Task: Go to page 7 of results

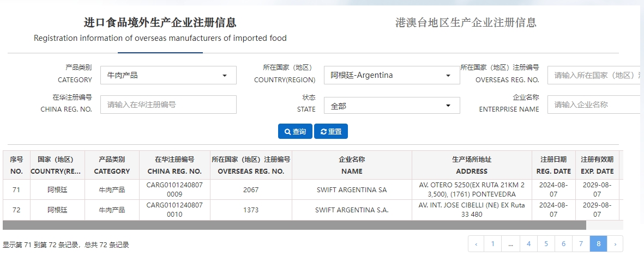Action: click(581, 244)
